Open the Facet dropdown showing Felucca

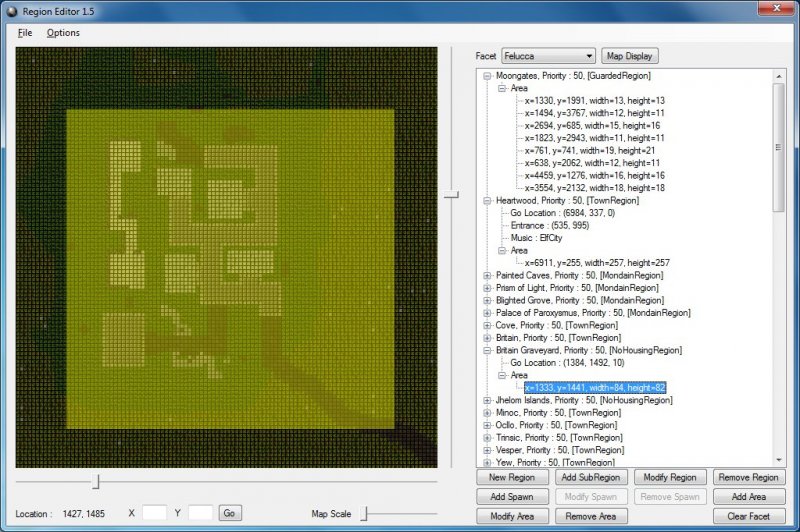click(x=548, y=56)
